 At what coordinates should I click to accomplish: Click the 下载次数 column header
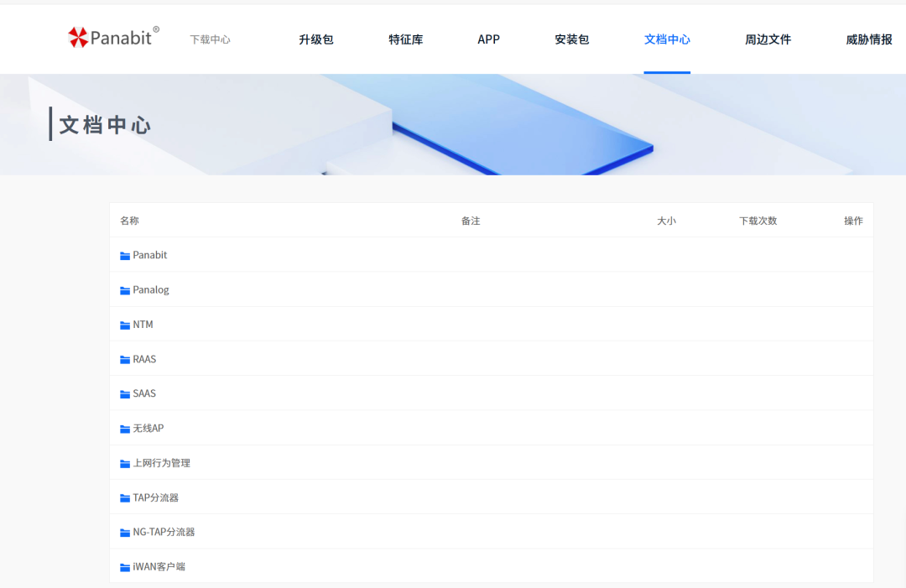click(757, 221)
